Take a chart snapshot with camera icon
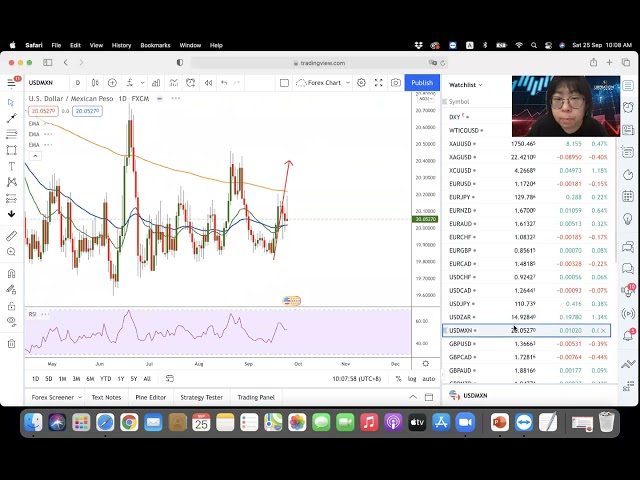640x480 pixels. 396,83
